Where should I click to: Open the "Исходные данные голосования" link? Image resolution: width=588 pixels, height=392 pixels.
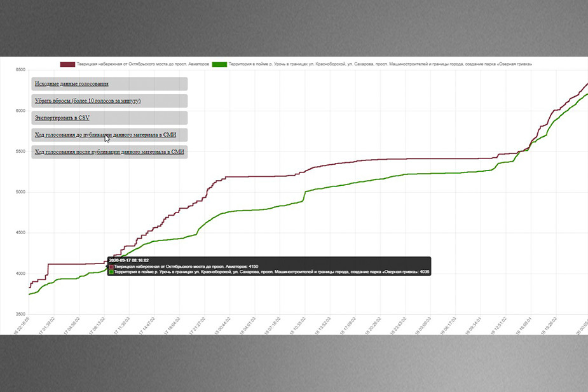click(x=71, y=84)
